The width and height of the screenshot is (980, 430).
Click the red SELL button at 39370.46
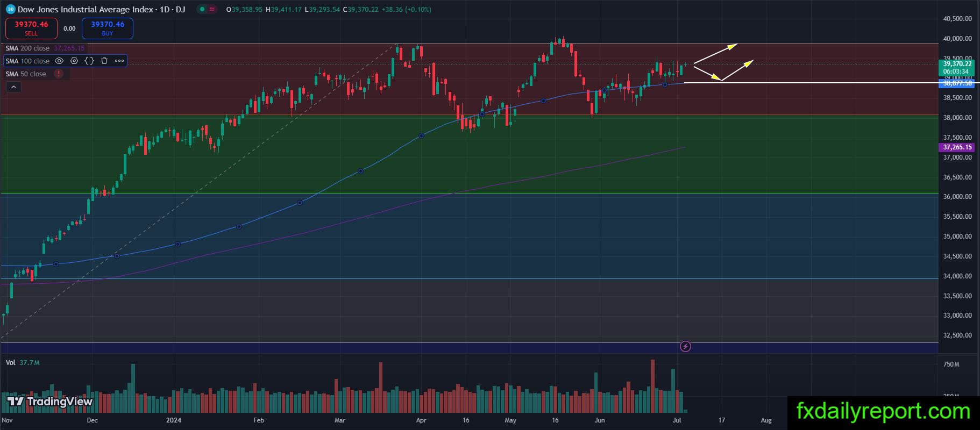coord(31,28)
